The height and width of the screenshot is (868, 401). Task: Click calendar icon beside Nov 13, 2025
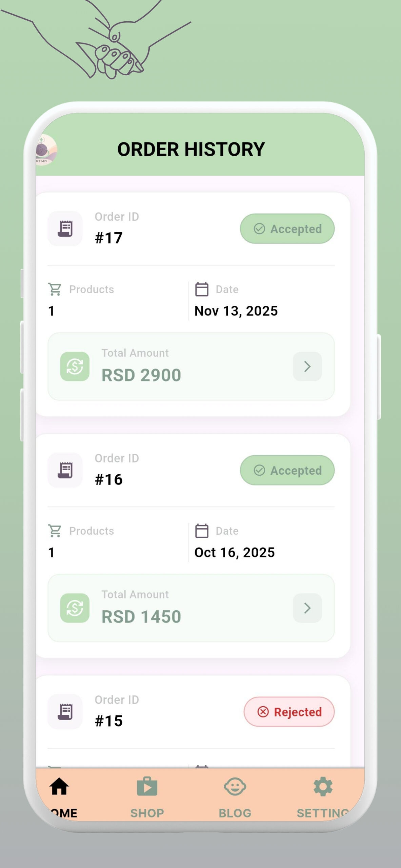(x=202, y=289)
